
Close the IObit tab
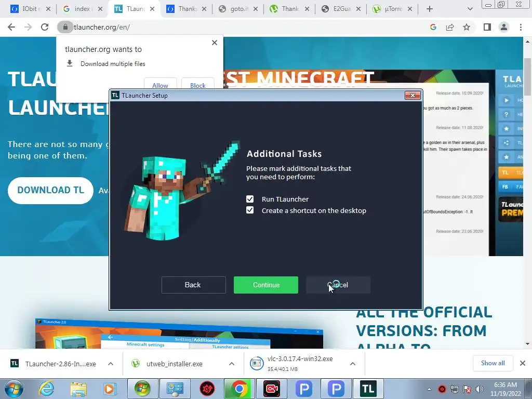(x=48, y=9)
